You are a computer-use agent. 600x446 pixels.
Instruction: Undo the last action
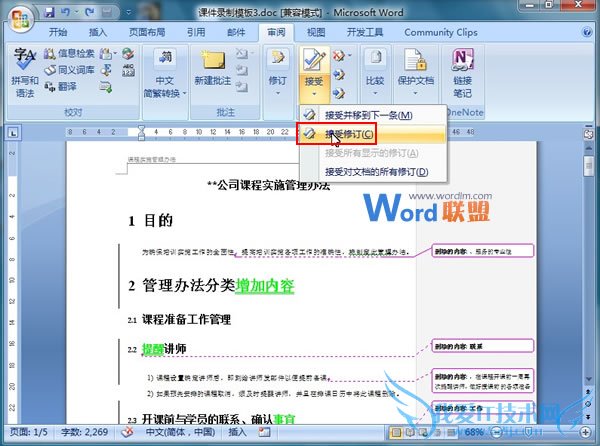(x=66, y=12)
